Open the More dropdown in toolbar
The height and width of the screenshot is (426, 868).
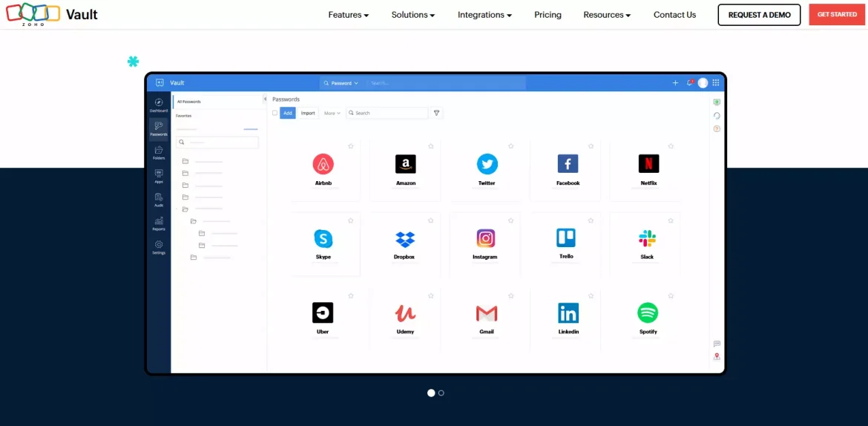(332, 113)
